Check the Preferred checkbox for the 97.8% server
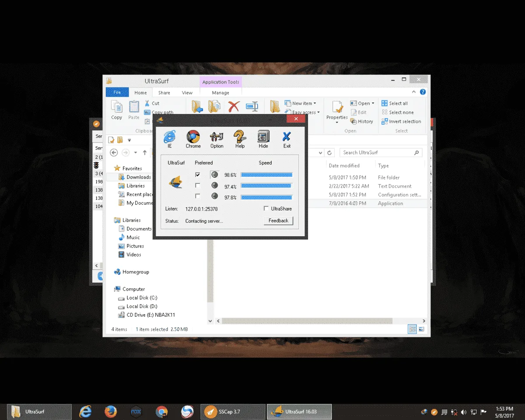Image resolution: width=525 pixels, height=420 pixels. coord(198,196)
